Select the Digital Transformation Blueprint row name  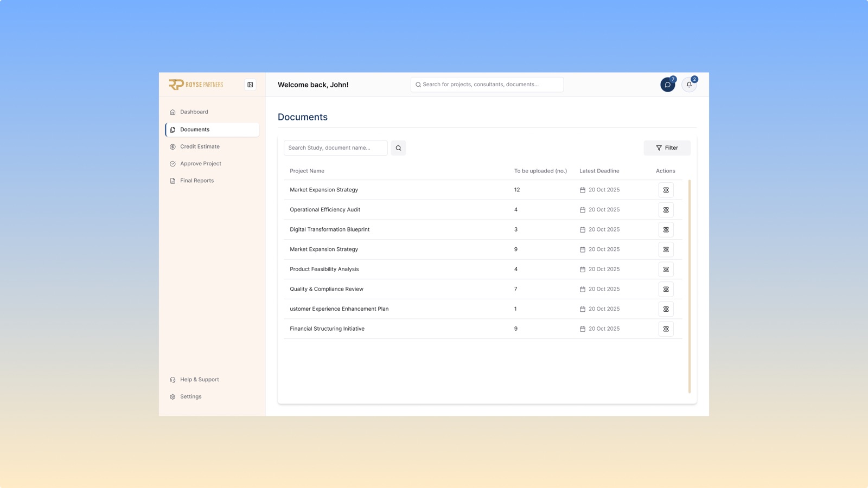[x=329, y=229]
